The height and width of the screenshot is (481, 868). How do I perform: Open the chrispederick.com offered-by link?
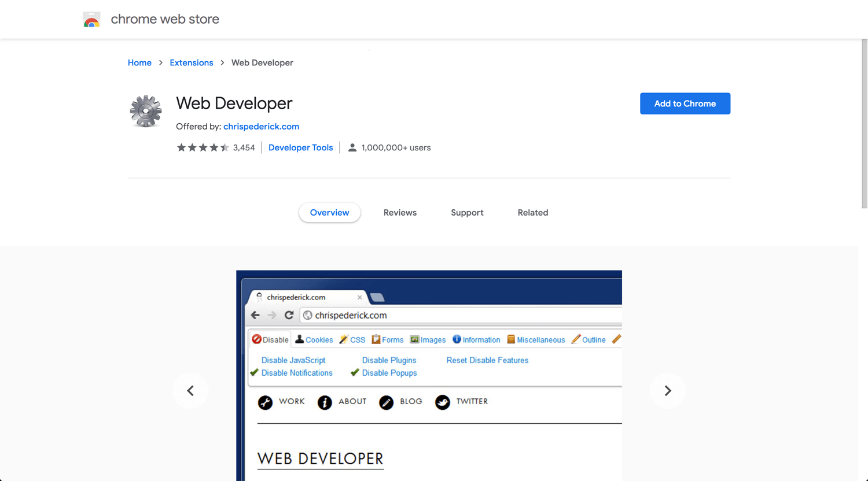click(x=261, y=127)
